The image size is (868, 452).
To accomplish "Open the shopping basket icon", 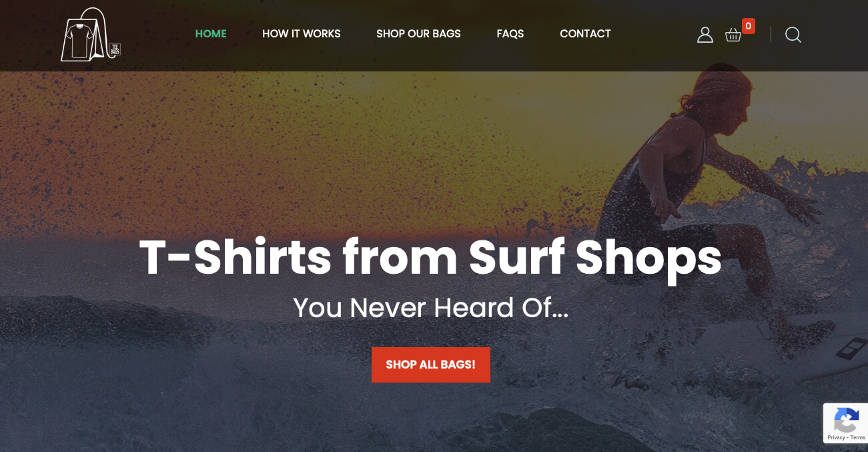I will (x=733, y=35).
